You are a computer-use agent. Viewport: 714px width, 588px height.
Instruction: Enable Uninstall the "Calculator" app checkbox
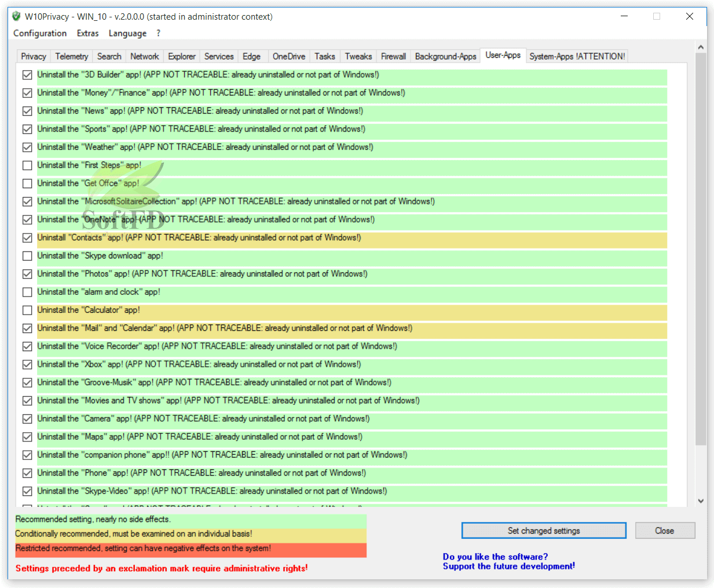click(27, 310)
